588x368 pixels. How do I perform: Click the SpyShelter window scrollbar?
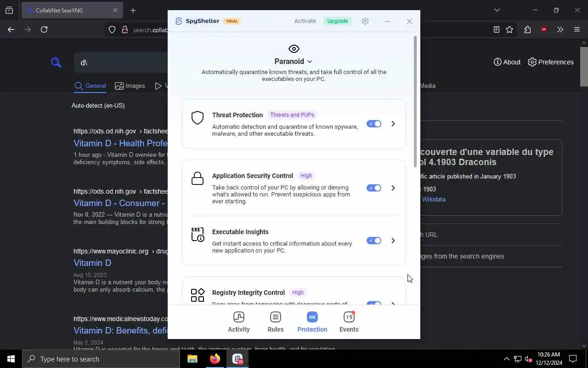[x=415, y=101]
